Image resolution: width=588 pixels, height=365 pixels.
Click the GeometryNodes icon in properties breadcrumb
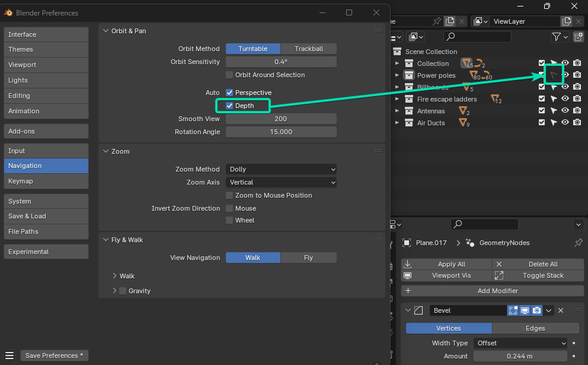470,243
